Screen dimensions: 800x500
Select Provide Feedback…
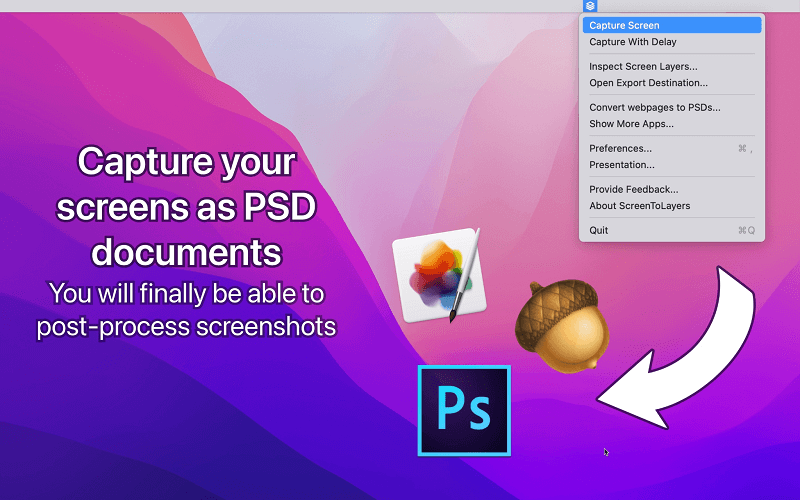672,189
